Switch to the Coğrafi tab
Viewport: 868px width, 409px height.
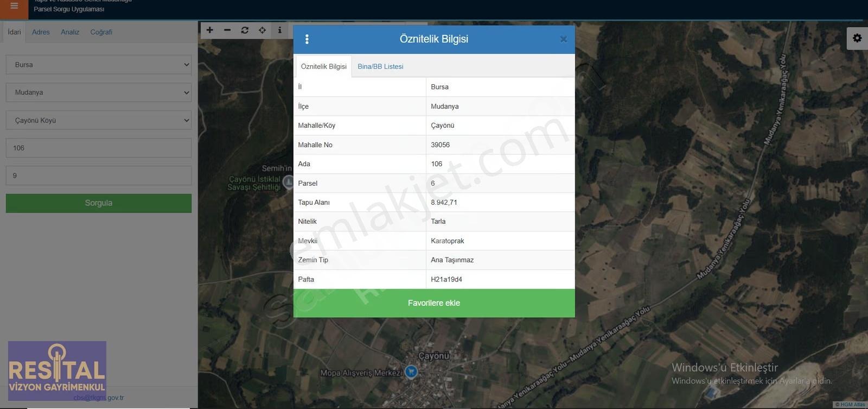tap(101, 32)
